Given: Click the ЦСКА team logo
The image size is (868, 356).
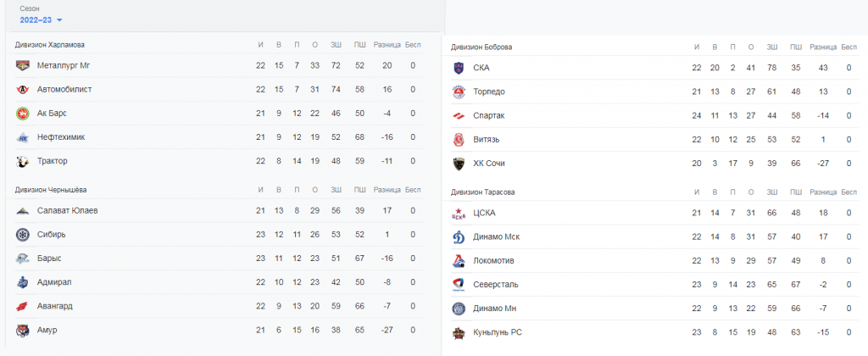Looking at the screenshot, I should coord(459,213).
